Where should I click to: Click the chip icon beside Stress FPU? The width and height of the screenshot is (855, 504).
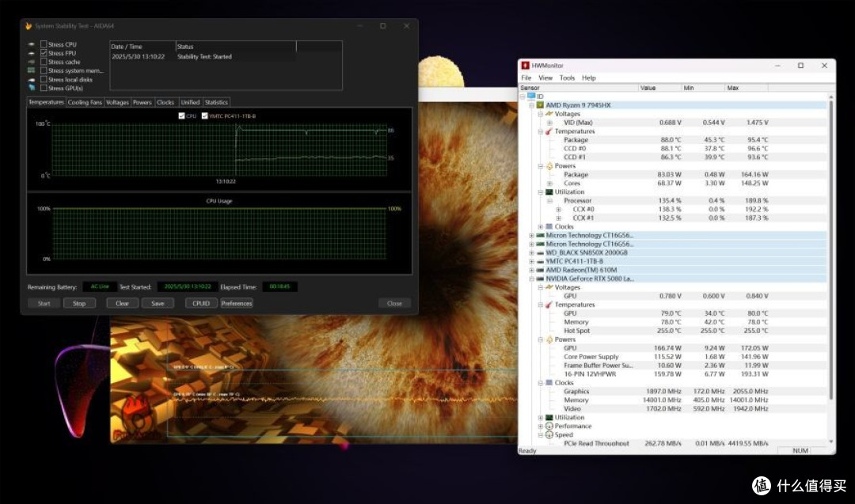(x=31, y=53)
